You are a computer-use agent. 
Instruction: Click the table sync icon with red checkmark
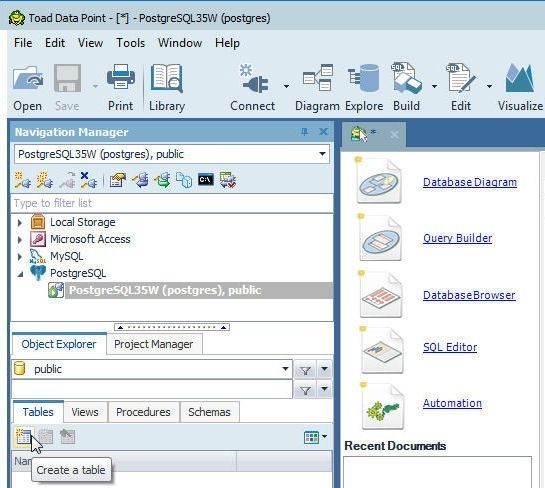click(228, 180)
